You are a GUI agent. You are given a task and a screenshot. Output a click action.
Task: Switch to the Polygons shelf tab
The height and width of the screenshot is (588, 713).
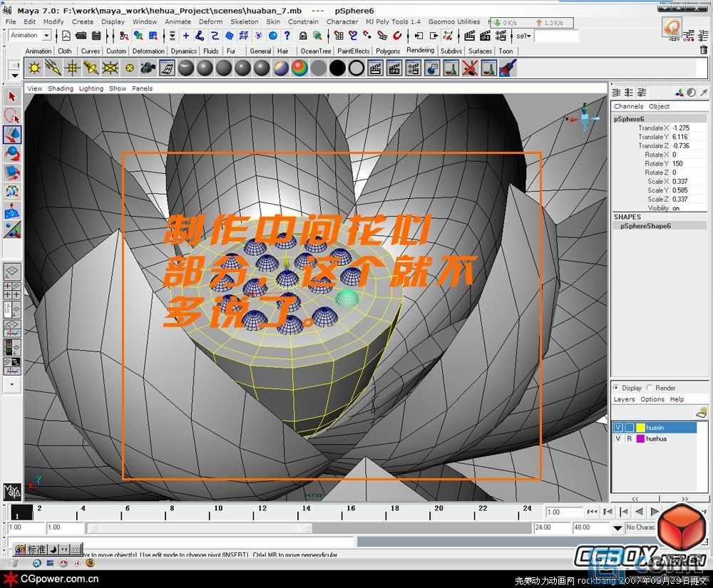[x=388, y=51]
